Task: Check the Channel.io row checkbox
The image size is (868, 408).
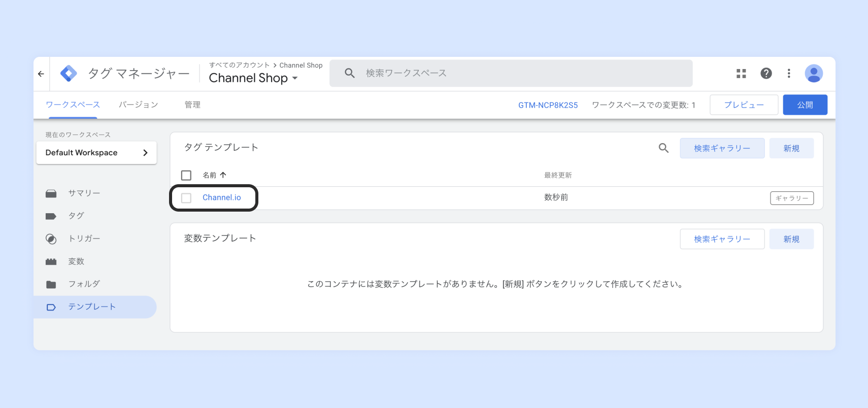Action: [x=186, y=198]
